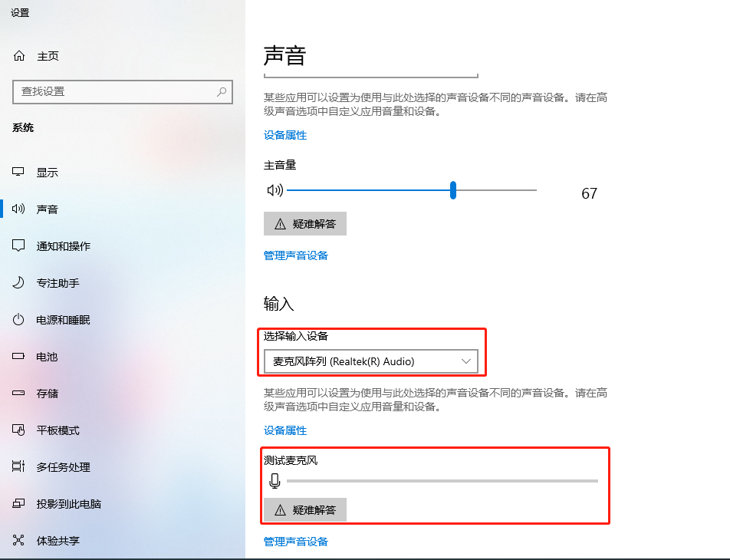730x560 pixels.
Task: Expand the 选择输入设备 microphone dropdown
Action: point(370,361)
